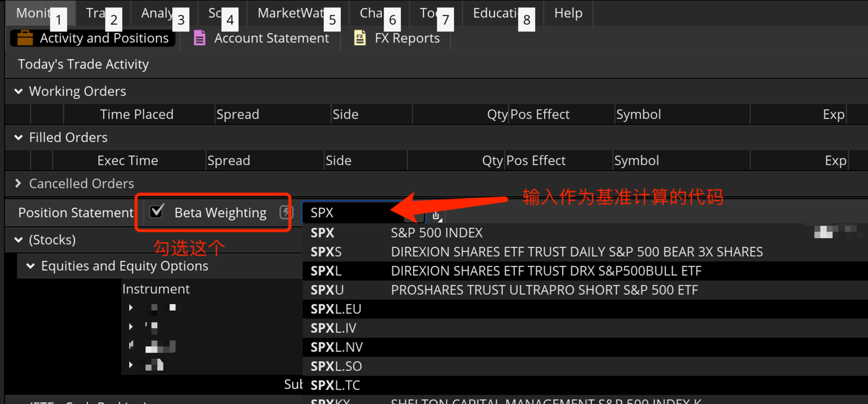Open the Analyze tab
The height and width of the screenshot is (404, 868).
(164, 13)
